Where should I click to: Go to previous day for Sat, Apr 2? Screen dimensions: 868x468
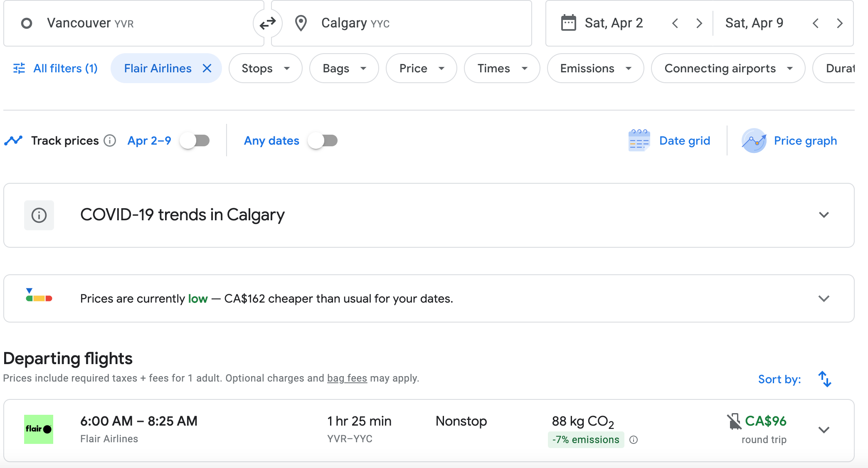pyautogui.click(x=675, y=23)
